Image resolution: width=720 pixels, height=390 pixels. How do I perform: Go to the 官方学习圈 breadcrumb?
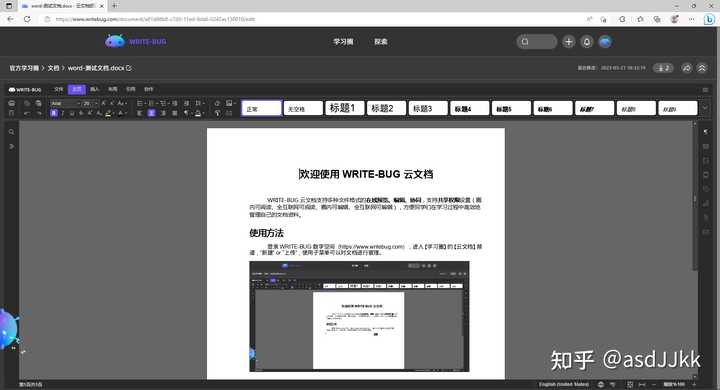(24, 68)
